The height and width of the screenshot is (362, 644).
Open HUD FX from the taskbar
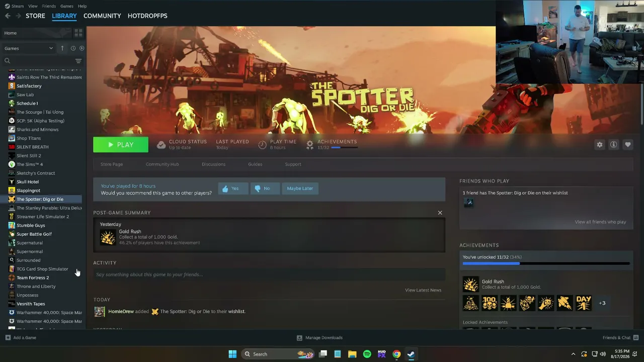(382, 354)
